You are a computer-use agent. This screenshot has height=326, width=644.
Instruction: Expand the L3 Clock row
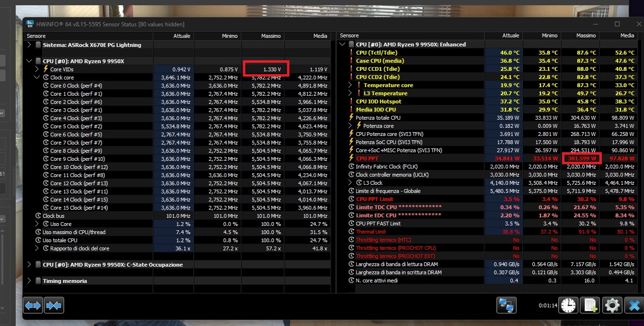pyautogui.click(x=351, y=183)
